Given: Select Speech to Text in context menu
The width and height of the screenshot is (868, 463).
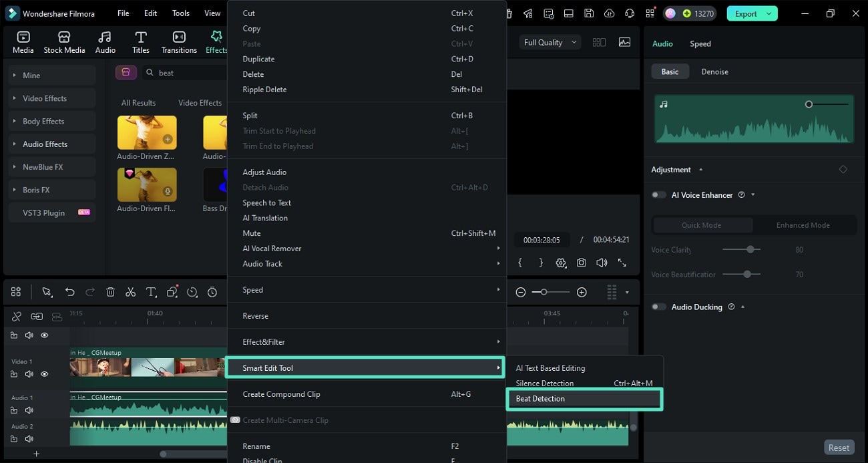Looking at the screenshot, I should (367, 202).
